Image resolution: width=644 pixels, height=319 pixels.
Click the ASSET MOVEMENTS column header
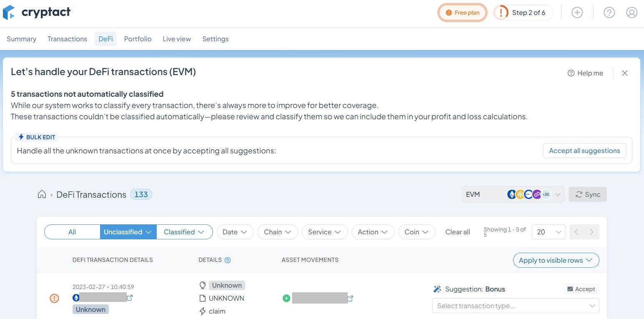(x=310, y=260)
